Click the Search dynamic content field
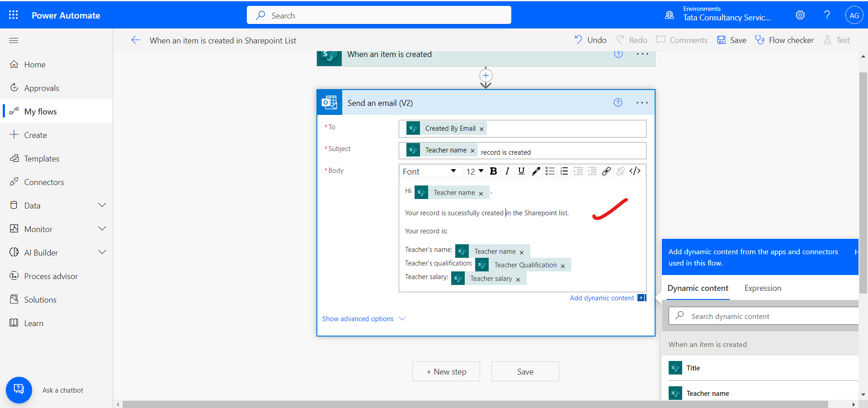Viewport: 868px width, 408px height. click(x=769, y=316)
